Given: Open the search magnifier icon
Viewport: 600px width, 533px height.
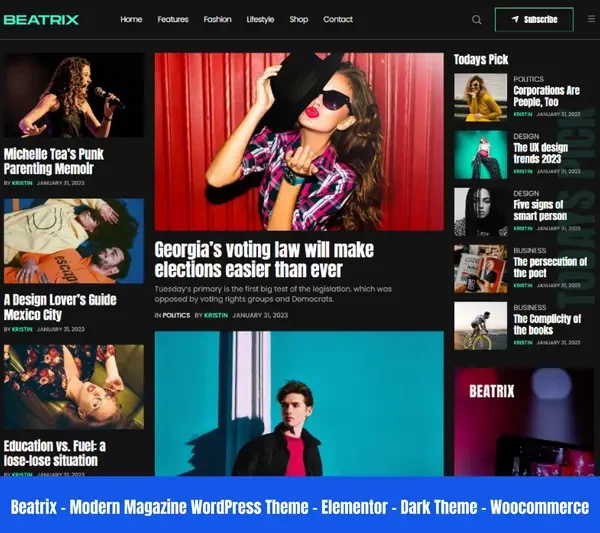Looking at the screenshot, I should click(x=476, y=20).
